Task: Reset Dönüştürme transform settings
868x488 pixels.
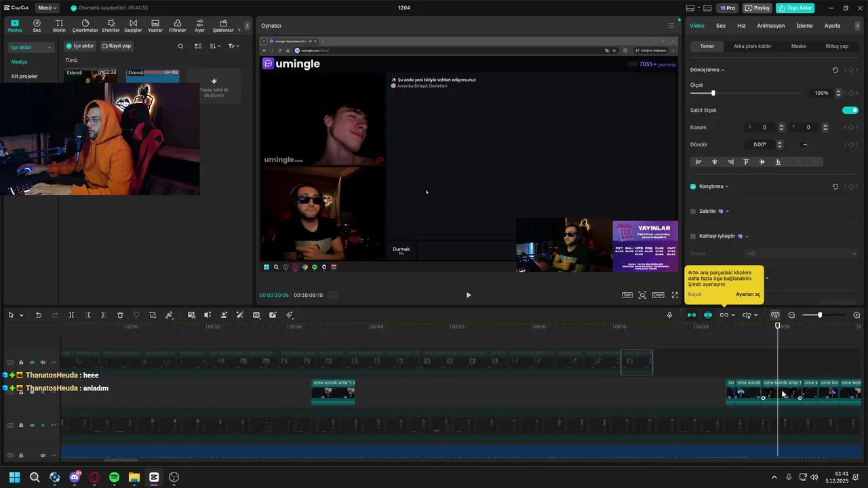Action: [835, 70]
